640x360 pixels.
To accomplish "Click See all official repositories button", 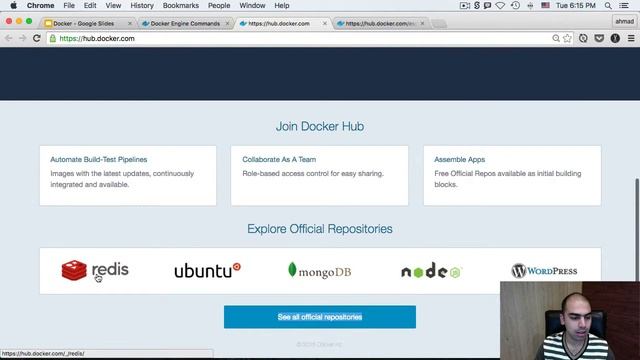I will coord(320,317).
